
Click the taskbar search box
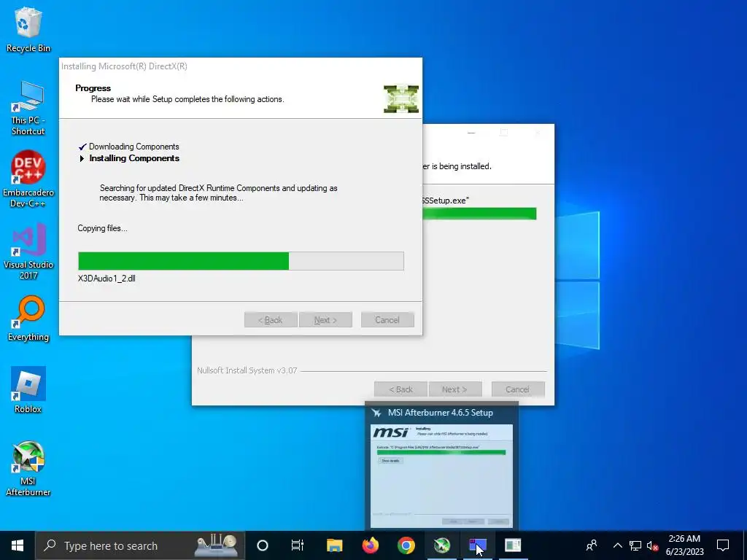coord(140,545)
